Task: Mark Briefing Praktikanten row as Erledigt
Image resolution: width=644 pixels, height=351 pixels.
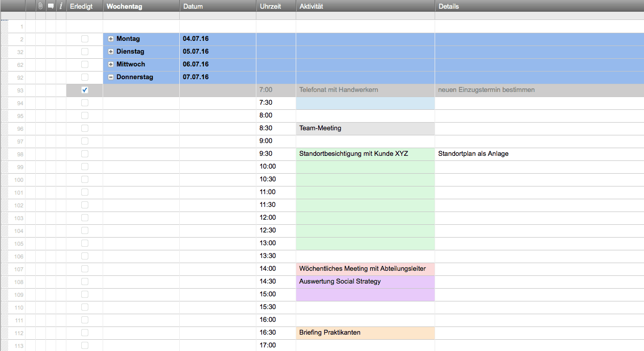Action: 85,333
